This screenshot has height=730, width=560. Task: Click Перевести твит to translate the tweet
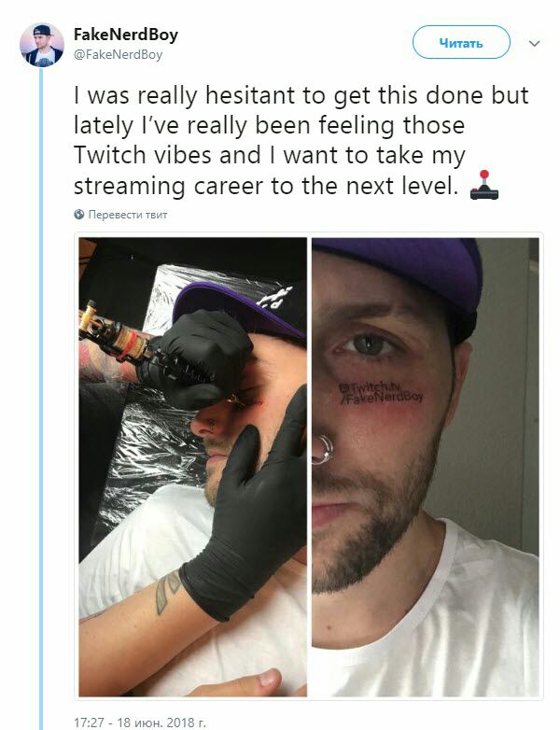pos(128,215)
